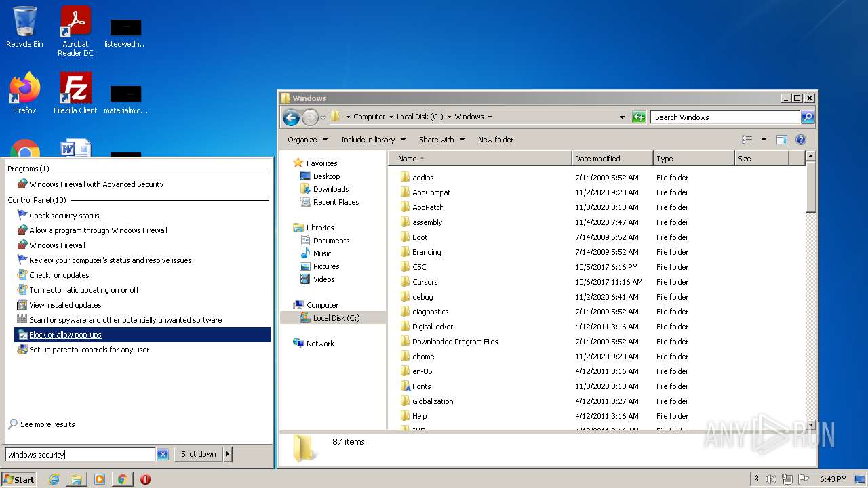Click in the Search Windows field

coord(724,117)
